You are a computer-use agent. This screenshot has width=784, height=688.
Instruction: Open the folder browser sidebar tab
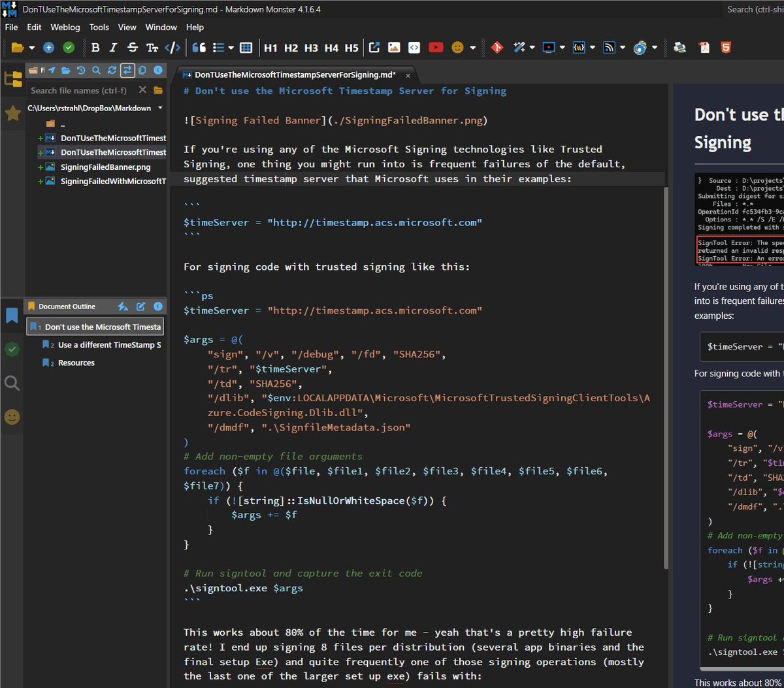coord(12,79)
